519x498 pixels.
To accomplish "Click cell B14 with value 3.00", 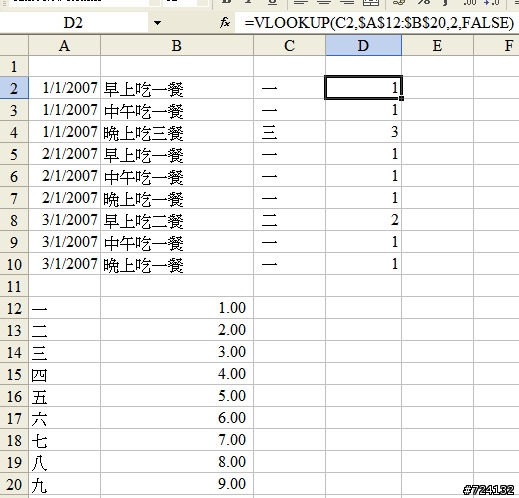I will (177, 352).
